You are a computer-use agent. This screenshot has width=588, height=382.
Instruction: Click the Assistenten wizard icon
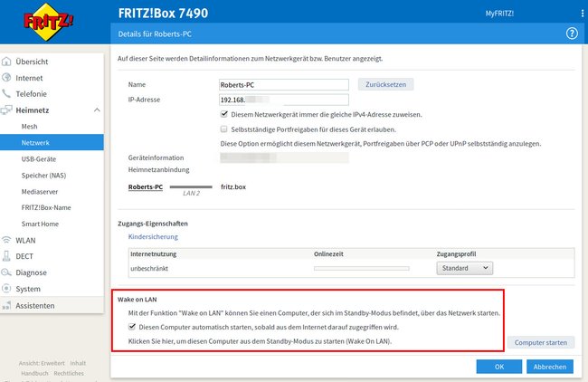tap(6, 305)
